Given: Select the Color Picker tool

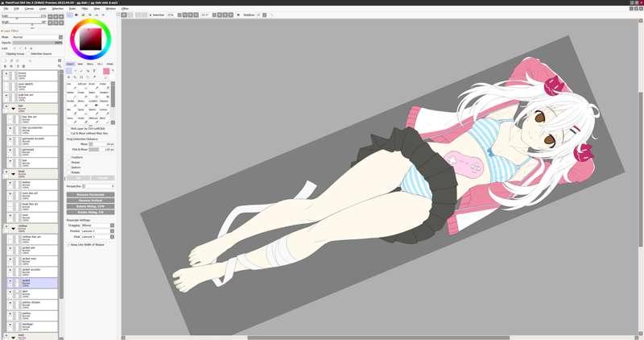Looking at the screenshot, I should (x=94, y=77).
